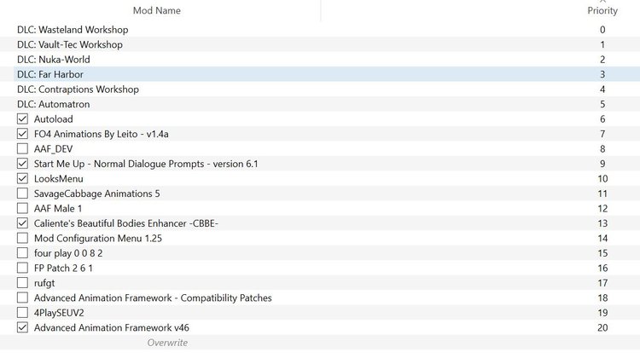Enable FP Patch 2 6 1 checkbox
The height and width of the screenshot is (364, 640).
tap(22, 268)
